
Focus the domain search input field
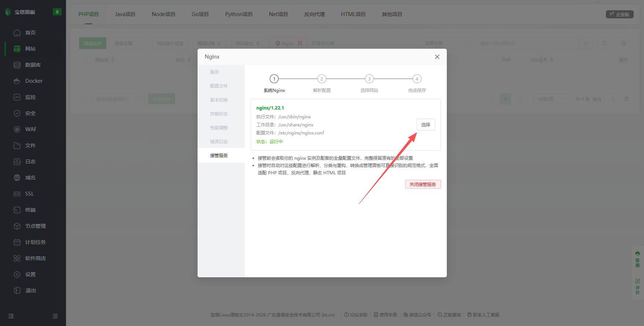point(528,43)
